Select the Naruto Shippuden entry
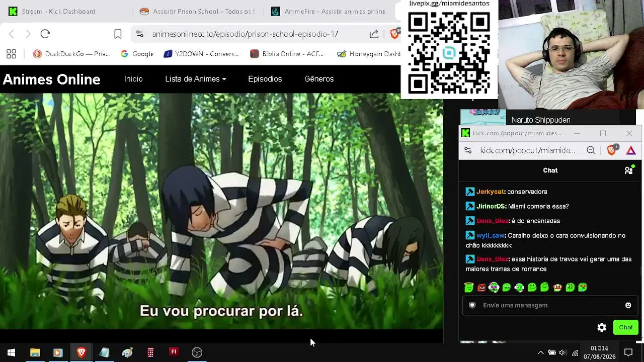 pyautogui.click(x=541, y=120)
